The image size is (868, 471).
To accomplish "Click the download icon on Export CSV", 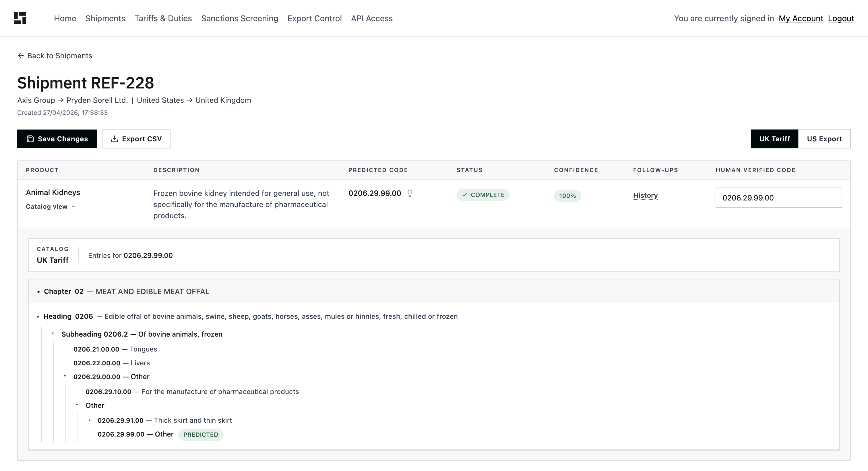I will 115,139.
